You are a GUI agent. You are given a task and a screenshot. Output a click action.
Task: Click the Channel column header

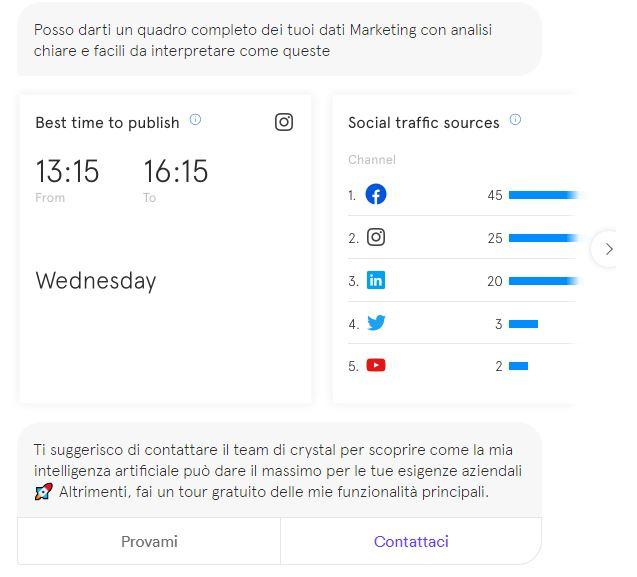(372, 160)
